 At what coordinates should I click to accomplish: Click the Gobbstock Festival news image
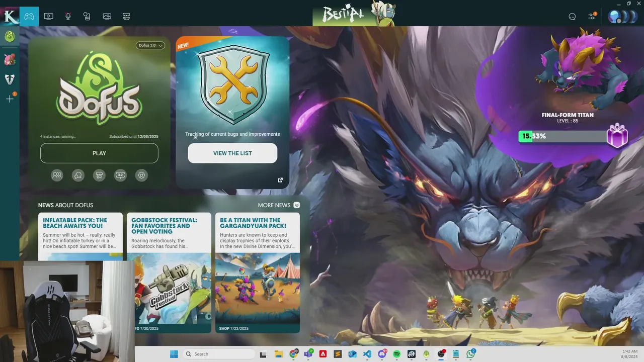coord(169,288)
